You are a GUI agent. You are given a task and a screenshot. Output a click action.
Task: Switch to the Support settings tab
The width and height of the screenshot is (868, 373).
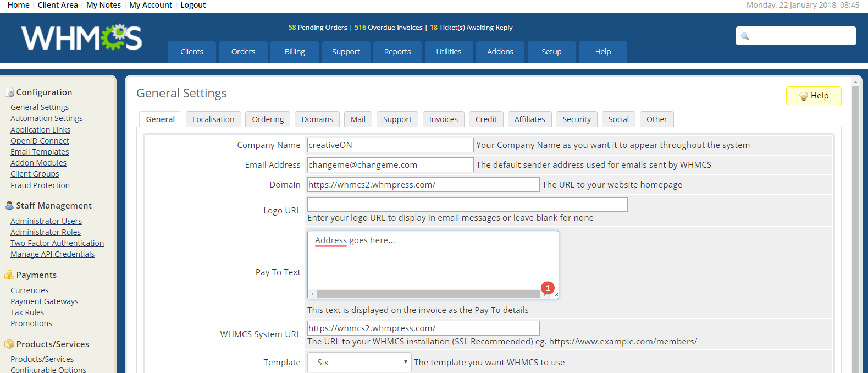click(x=397, y=119)
